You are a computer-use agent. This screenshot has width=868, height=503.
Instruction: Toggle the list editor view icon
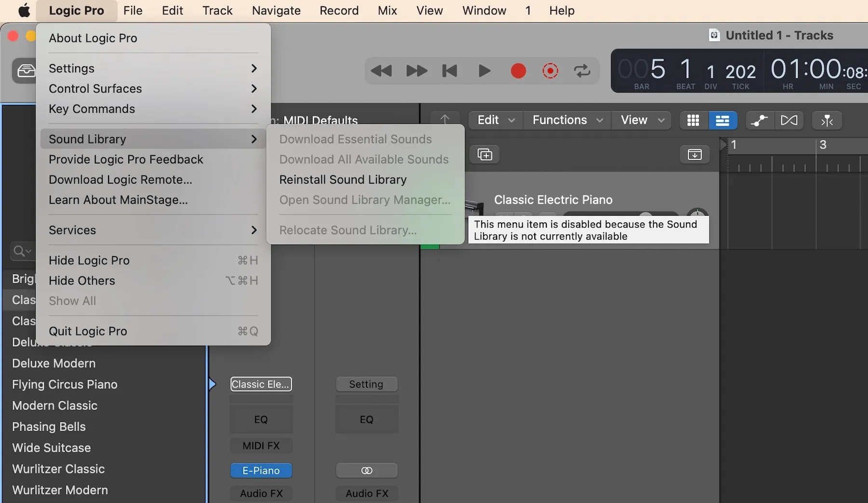[x=722, y=121]
